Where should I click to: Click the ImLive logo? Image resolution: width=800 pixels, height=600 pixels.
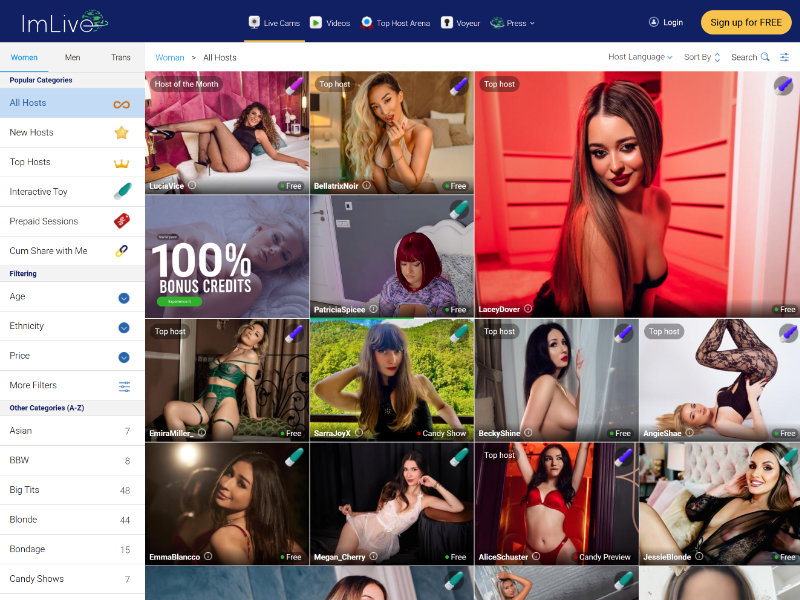point(60,21)
